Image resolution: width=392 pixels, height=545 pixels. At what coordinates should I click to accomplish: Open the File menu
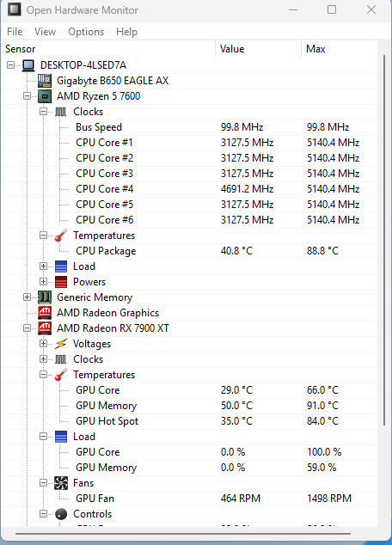pyautogui.click(x=15, y=32)
